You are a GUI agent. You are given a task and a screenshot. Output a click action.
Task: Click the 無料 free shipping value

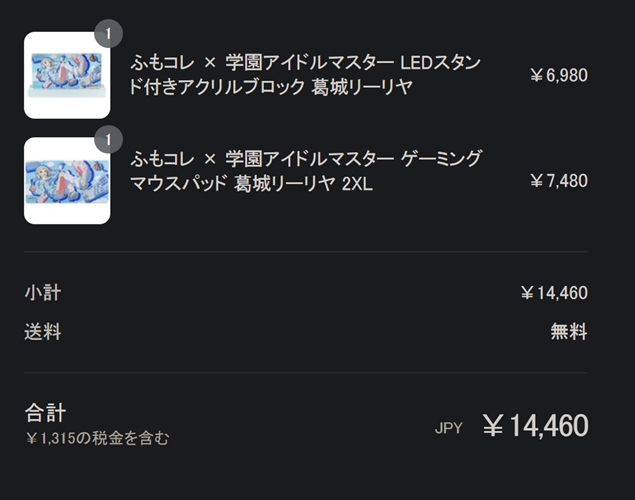(569, 332)
